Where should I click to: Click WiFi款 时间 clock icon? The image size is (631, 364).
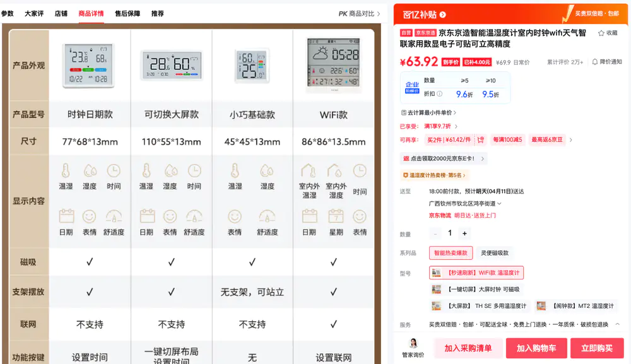(360, 170)
